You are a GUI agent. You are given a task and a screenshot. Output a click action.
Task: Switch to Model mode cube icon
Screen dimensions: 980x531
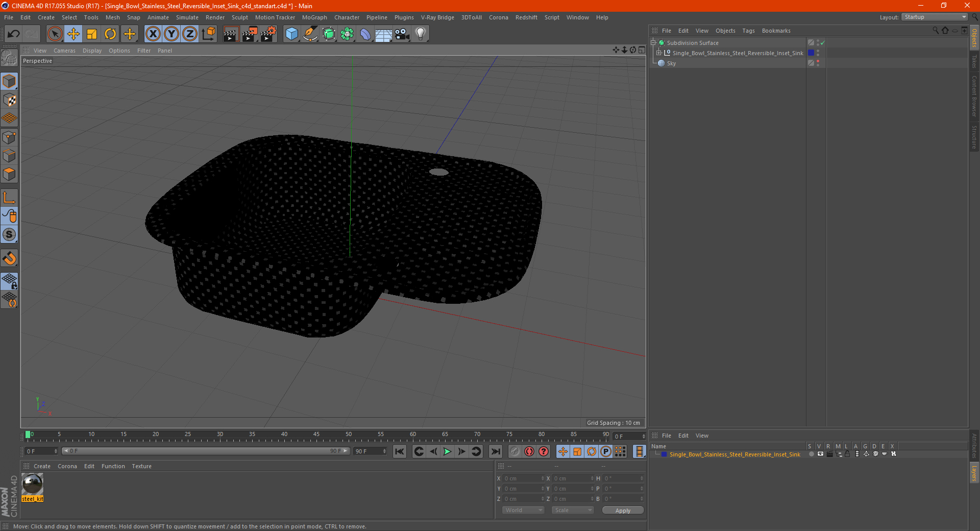coord(9,81)
